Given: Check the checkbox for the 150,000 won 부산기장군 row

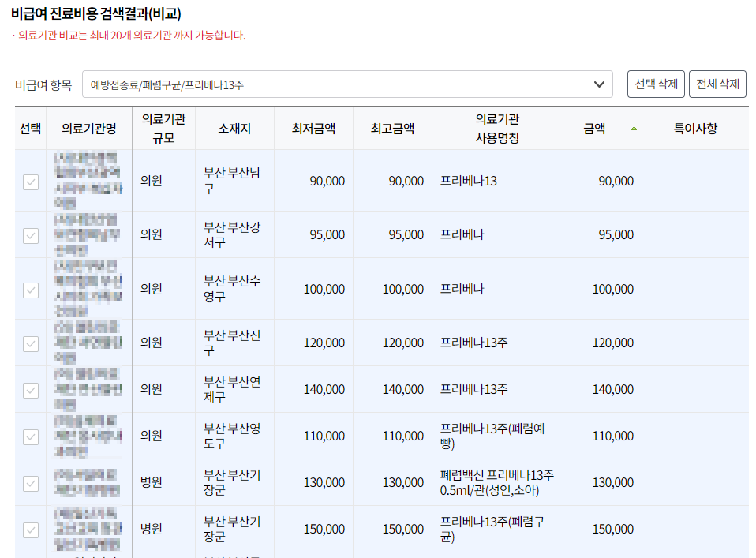Looking at the screenshot, I should [30, 529].
